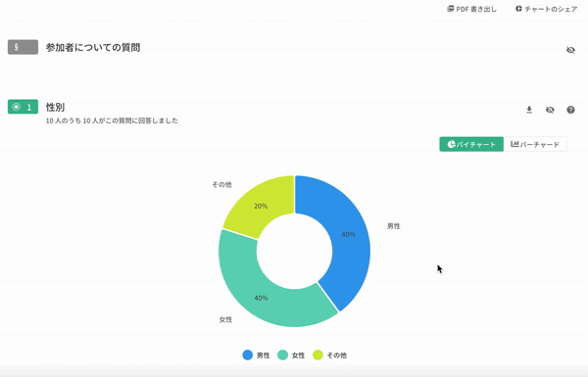Hide the 参加者についての質問 section with eye icon
The image size is (588, 377).
coord(570,50)
